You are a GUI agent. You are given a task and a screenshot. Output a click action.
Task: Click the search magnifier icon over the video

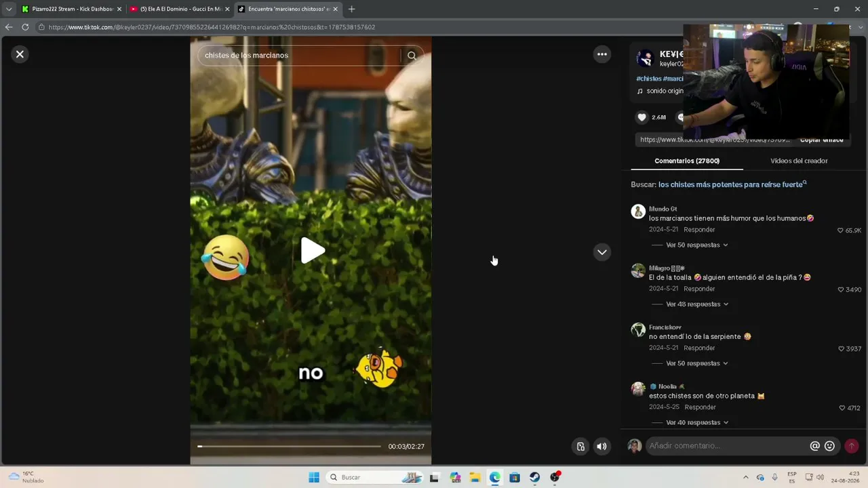click(412, 56)
